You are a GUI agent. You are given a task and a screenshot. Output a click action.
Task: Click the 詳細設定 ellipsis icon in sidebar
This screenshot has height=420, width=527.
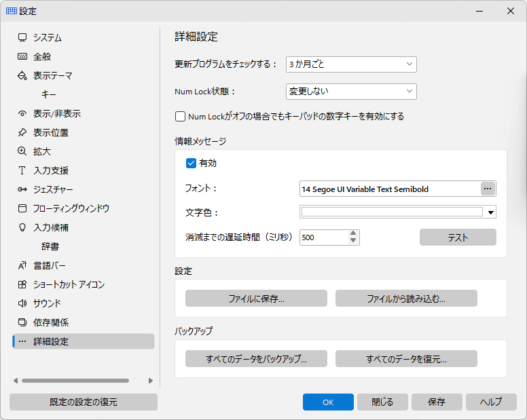coord(22,341)
